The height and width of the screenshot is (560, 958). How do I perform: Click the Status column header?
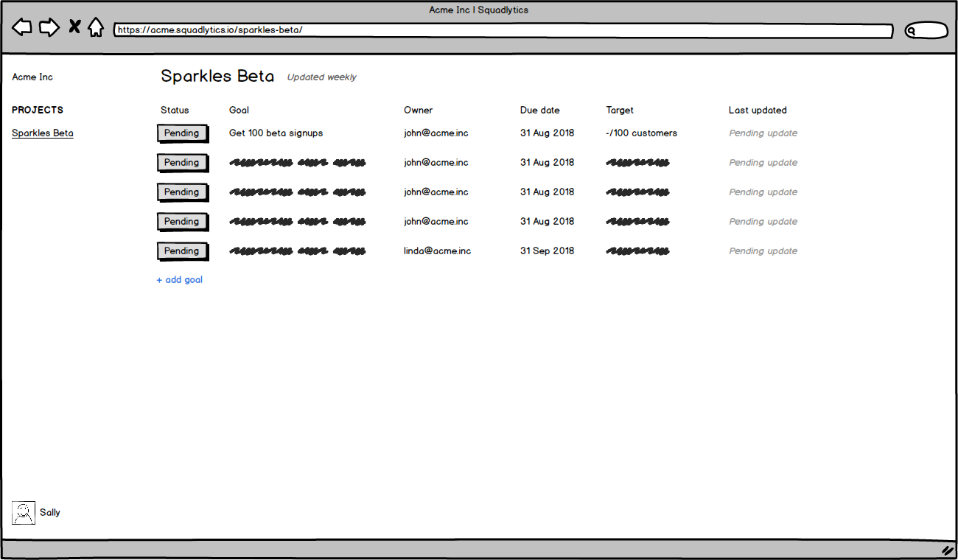tap(175, 111)
